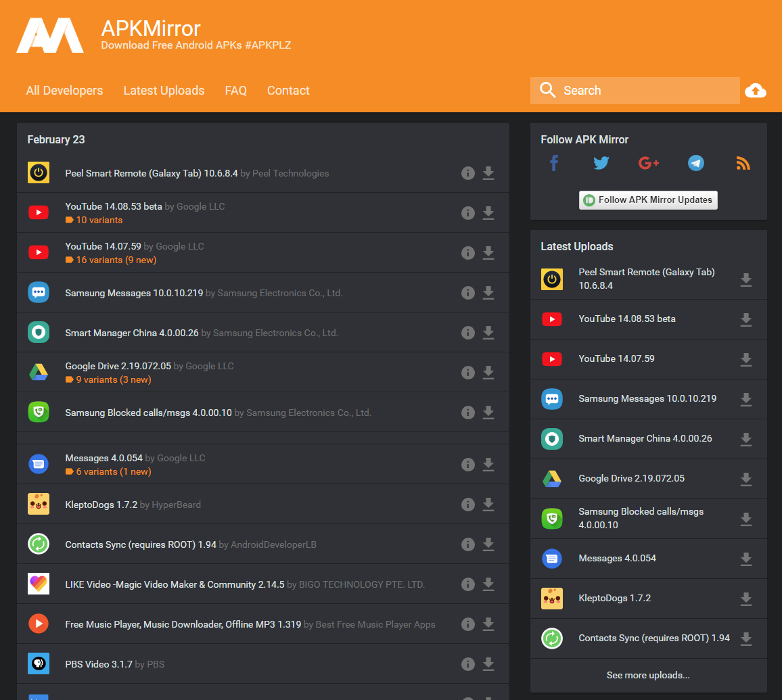Viewport: 782px width, 700px height.
Task: Download KleptoDogs 1.7.2 in main list
Action: pyautogui.click(x=488, y=505)
